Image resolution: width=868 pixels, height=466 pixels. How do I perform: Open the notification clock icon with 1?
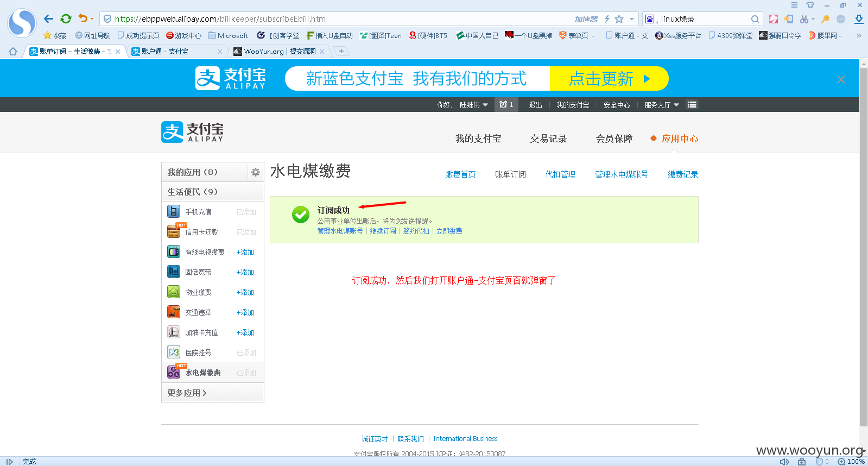click(506, 105)
